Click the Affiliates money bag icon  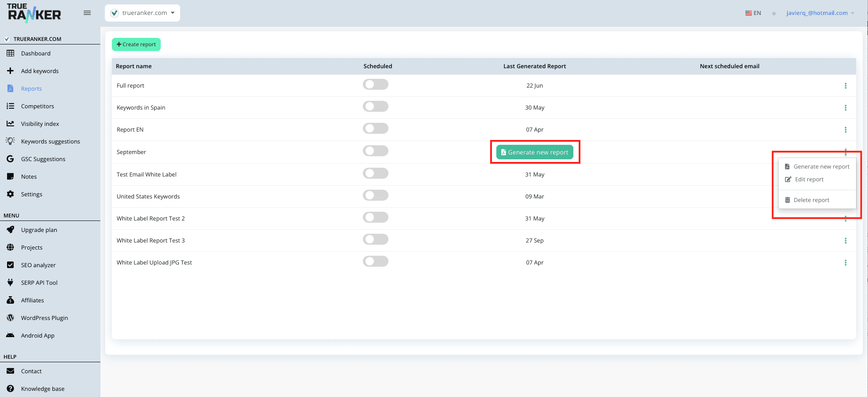click(x=11, y=300)
